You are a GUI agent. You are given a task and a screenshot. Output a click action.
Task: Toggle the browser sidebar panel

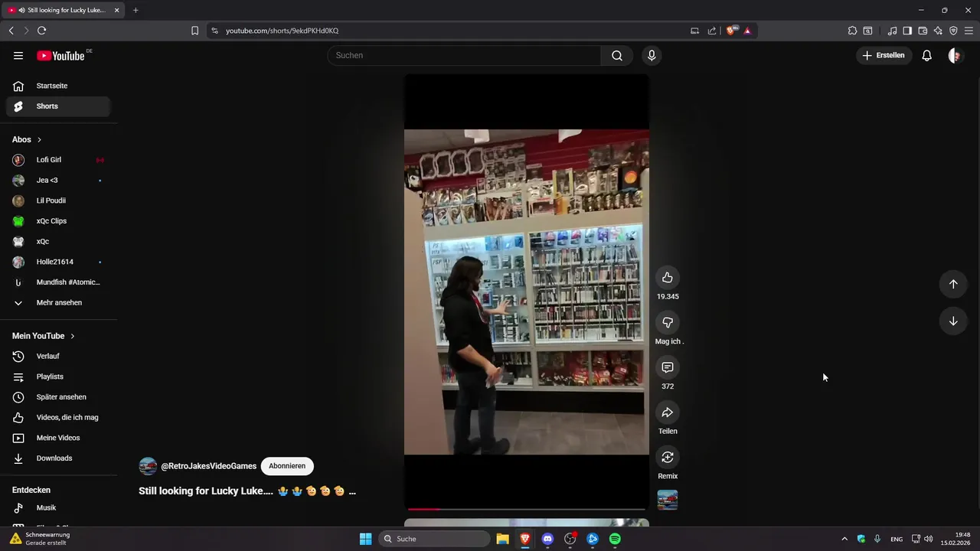pyautogui.click(x=907, y=31)
